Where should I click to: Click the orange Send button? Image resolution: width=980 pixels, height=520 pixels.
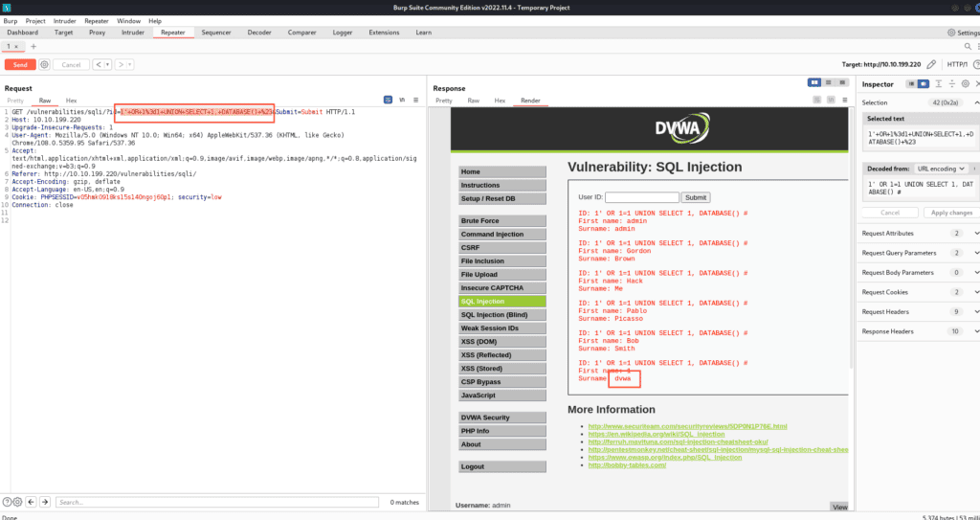pyautogui.click(x=20, y=64)
